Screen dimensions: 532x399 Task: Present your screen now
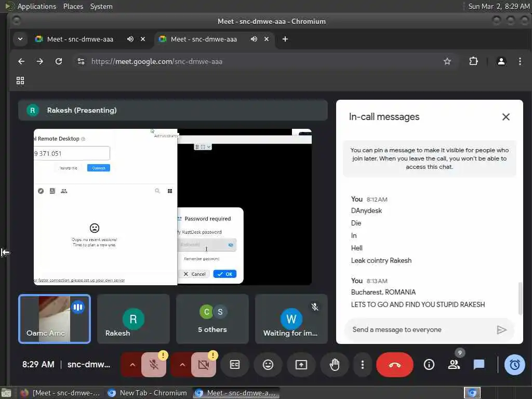tap(301, 365)
